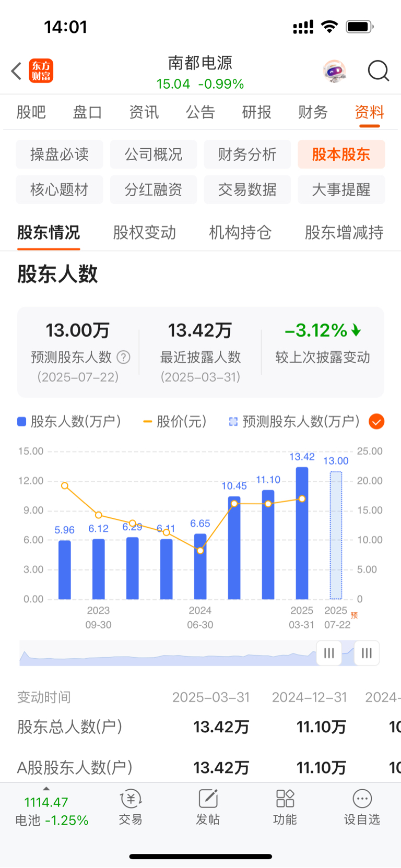This screenshot has width=401, height=868.
Task: Tap the 13.00万 predicted shareholder count
Action: [x=78, y=330]
